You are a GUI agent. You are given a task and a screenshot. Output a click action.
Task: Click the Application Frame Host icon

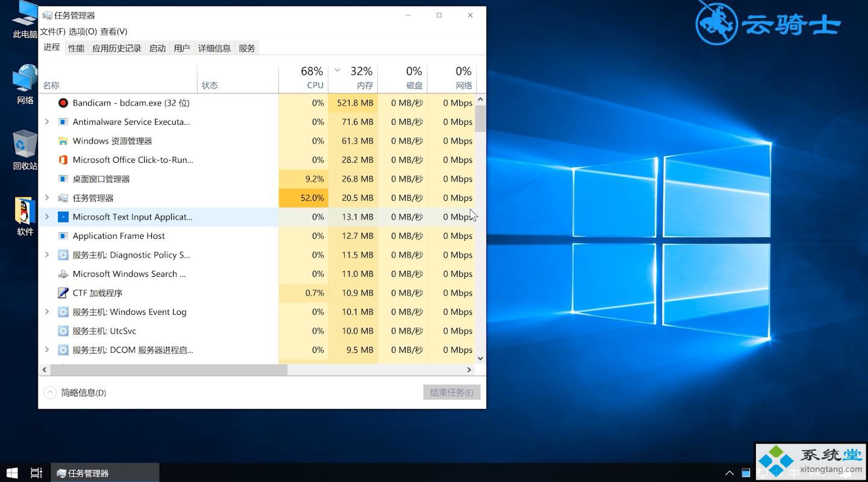pyautogui.click(x=63, y=236)
